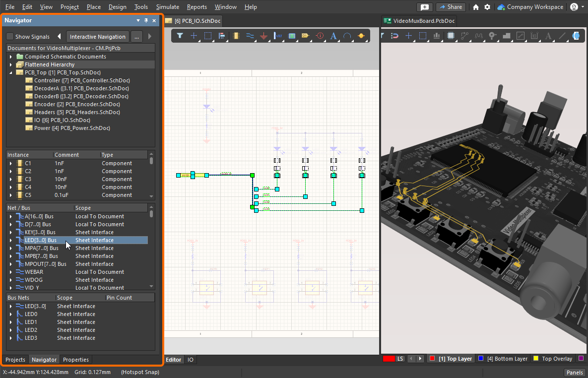This screenshot has width=588, height=378.
Task: Collapse the PCB_Top tree node
Action: click(11, 72)
